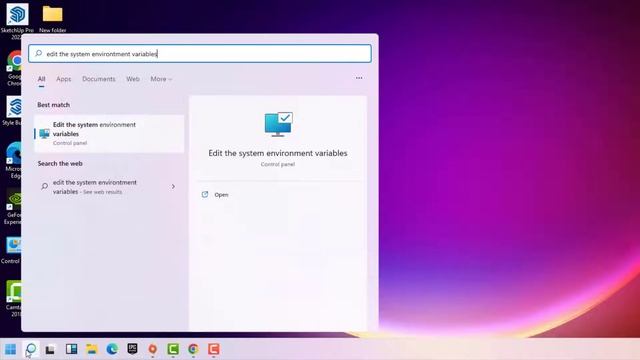Viewport: 640px width, 360px height.
Task: Launch File Explorer from taskbar
Action: coord(91,349)
